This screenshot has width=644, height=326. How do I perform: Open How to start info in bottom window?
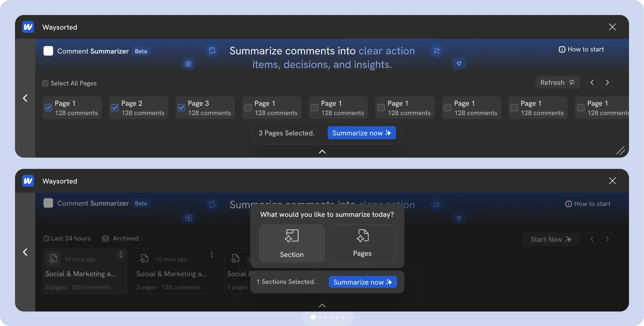[x=588, y=204]
